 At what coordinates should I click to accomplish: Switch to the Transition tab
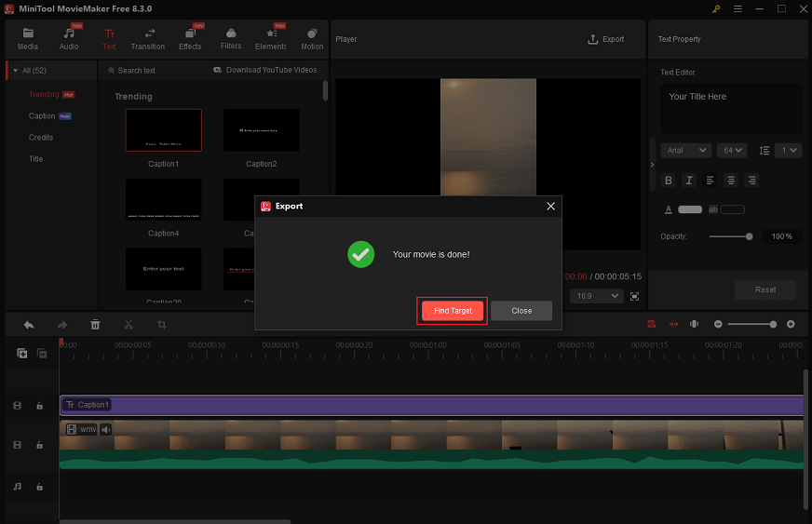click(x=147, y=39)
